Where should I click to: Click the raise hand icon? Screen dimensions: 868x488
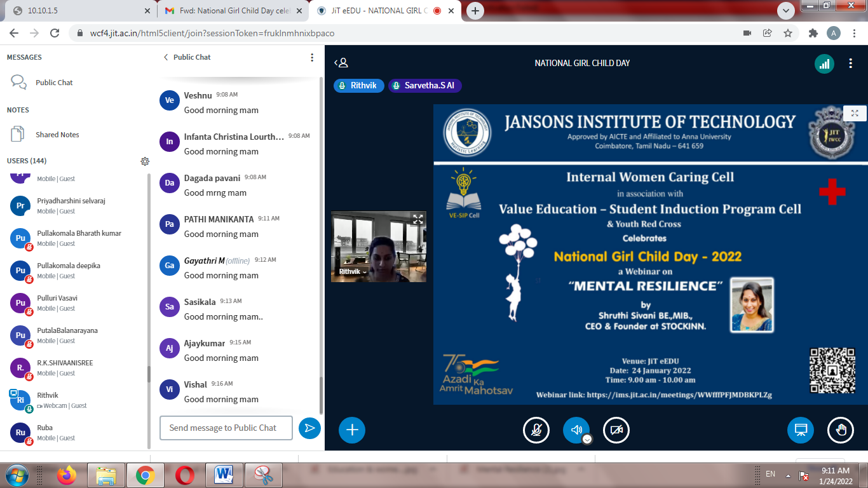pos(841,430)
